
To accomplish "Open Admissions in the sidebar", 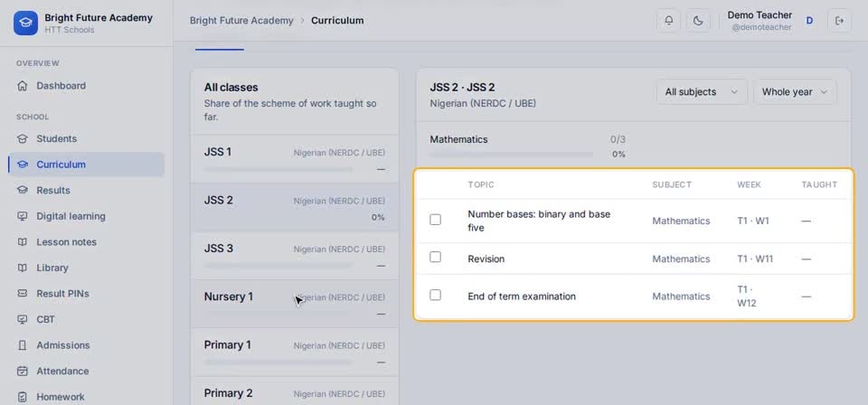I will point(86,345).
